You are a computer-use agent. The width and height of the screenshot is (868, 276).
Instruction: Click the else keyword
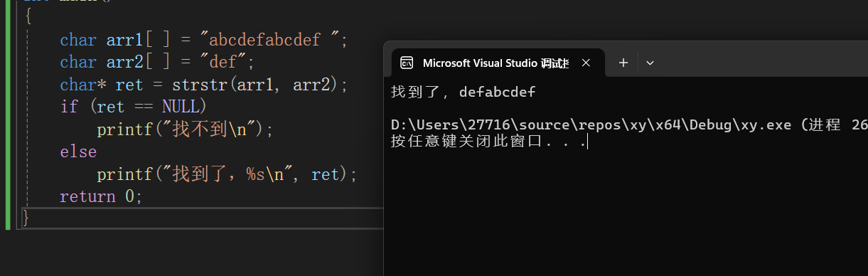click(x=78, y=152)
